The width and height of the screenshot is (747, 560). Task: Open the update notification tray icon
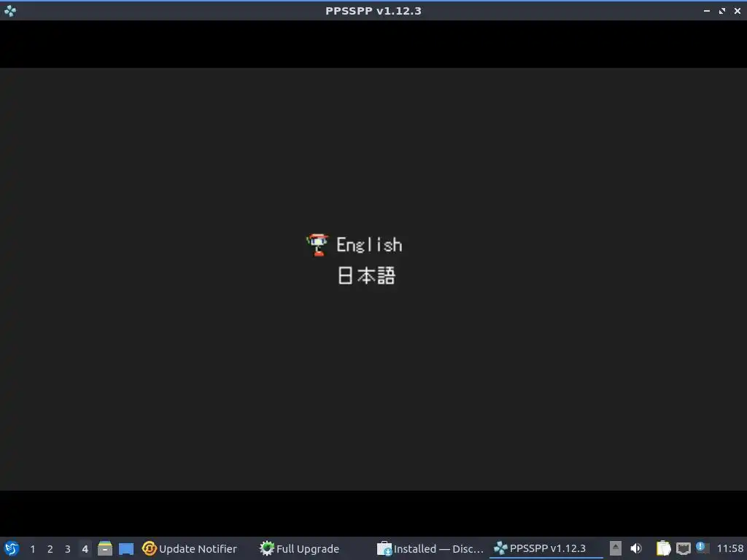pos(701,547)
